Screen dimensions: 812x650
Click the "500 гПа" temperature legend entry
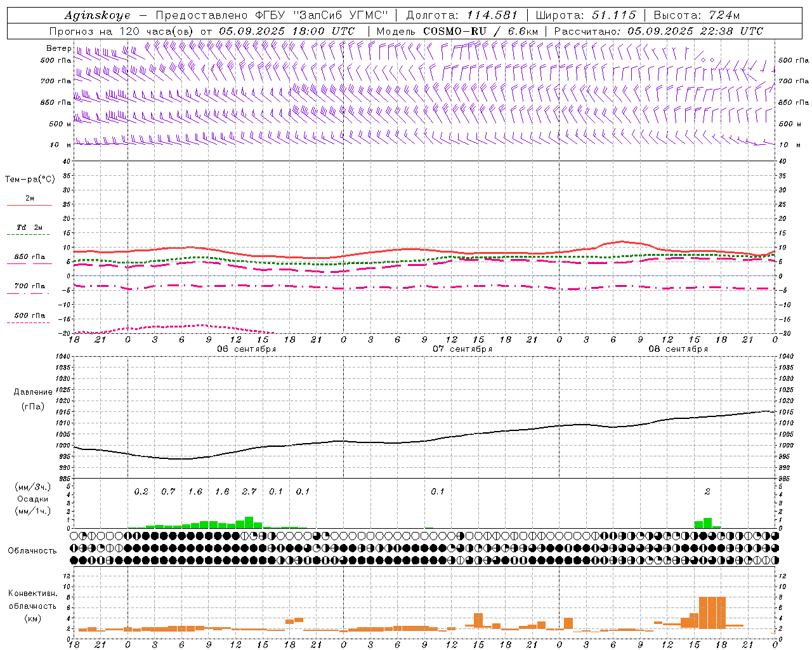pos(29,315)
